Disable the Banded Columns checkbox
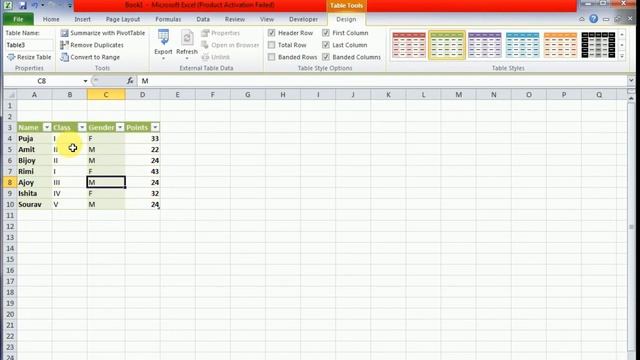The width and height of the screenshot is (640, 360). 326,57
